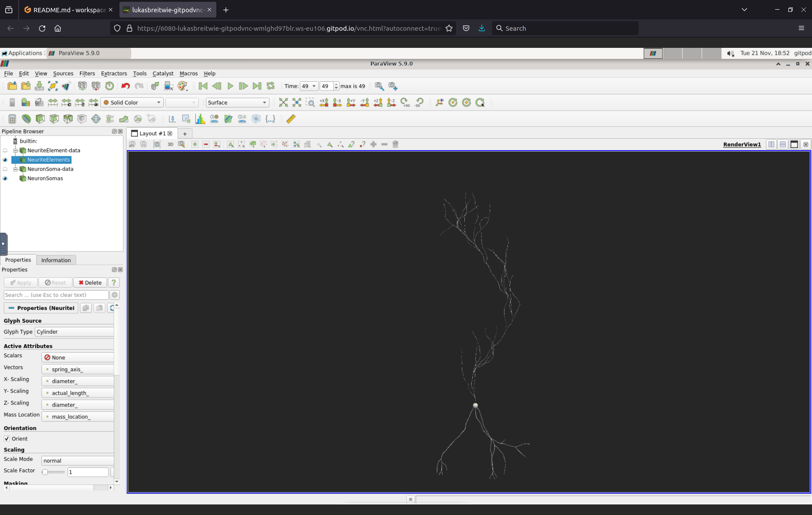The height and width of the screenshot is (515, 812).
Task: Click the Play animation button
Action: pos(230,86)
